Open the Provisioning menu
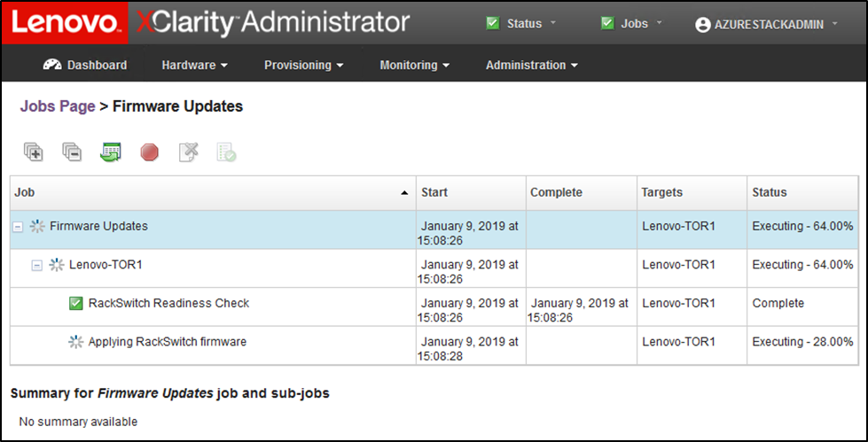Viewport: 868px width, 442px height. [303, 65]
